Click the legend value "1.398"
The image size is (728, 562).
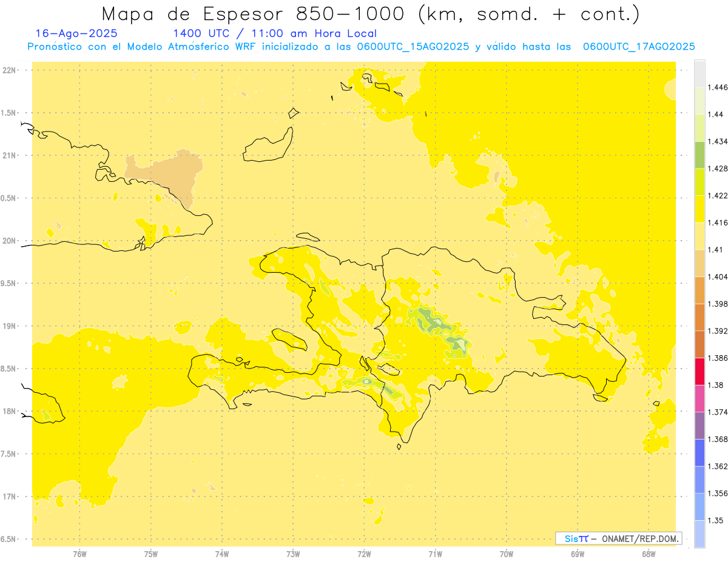[x=718, y=304]
